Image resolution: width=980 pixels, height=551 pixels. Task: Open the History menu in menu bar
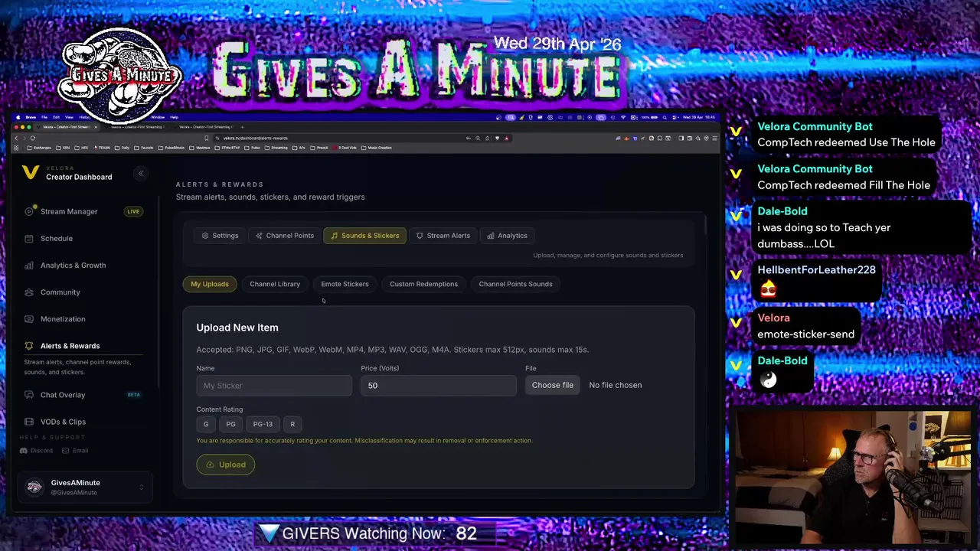[84, 117]
